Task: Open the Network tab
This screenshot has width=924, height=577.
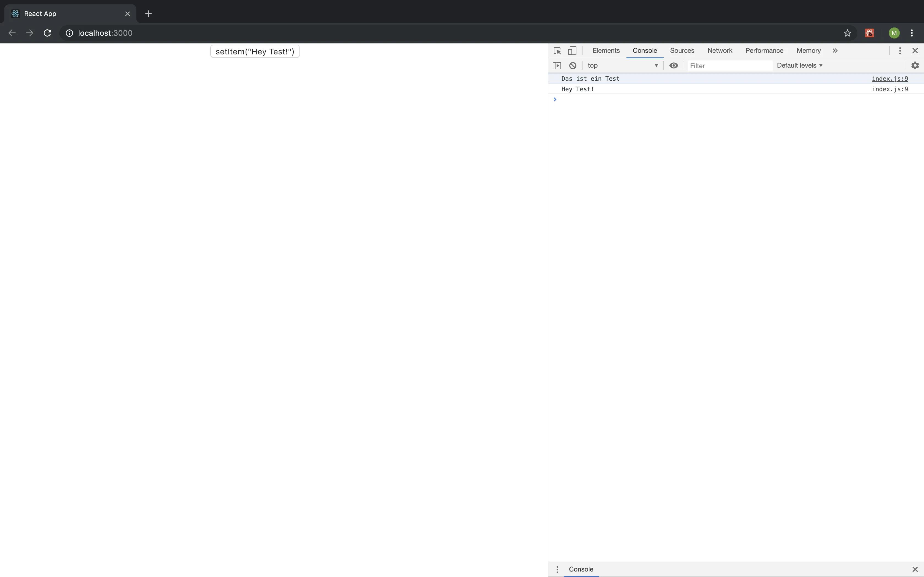Action: 719,51
